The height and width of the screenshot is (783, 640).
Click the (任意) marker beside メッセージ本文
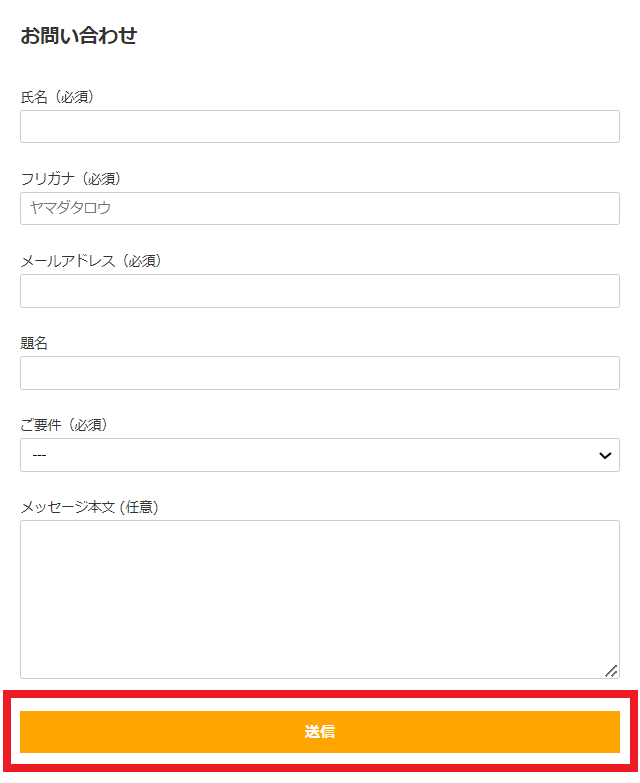click(x=138, y=507)
